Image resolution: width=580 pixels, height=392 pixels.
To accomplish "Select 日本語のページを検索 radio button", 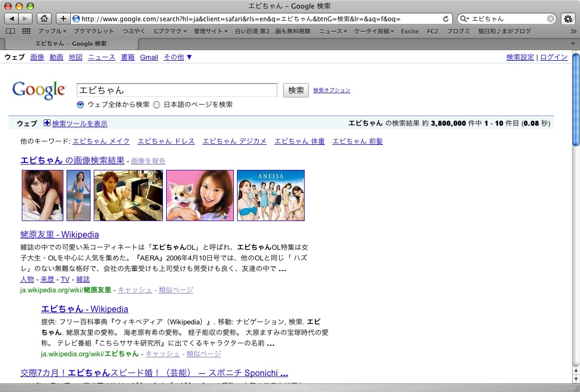I will pyautogui.click(x=157, y=104).
